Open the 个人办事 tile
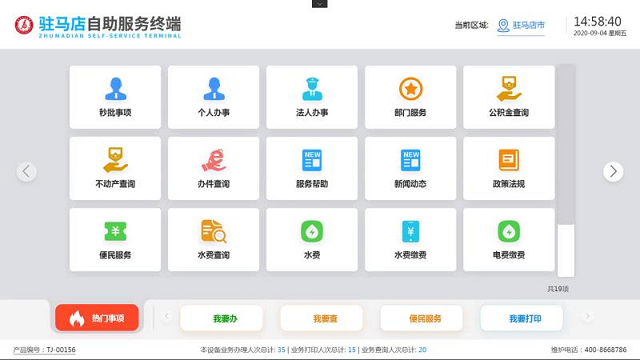The image size is (640, 360). (213, 97)
